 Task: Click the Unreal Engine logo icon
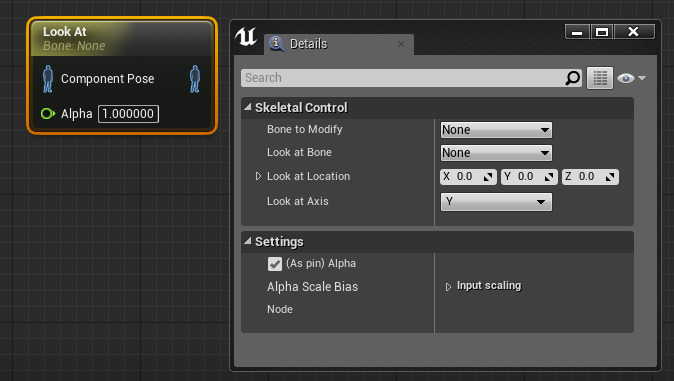click(246, 37)
